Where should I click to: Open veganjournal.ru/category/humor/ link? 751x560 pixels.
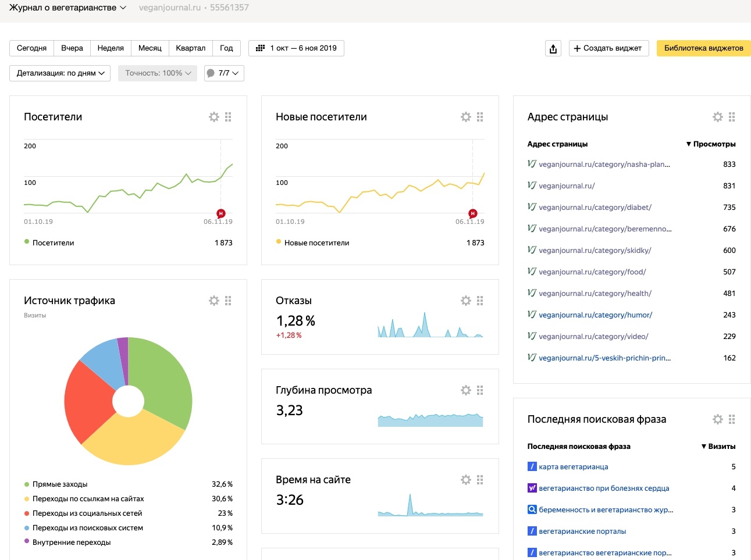(595, 315)
